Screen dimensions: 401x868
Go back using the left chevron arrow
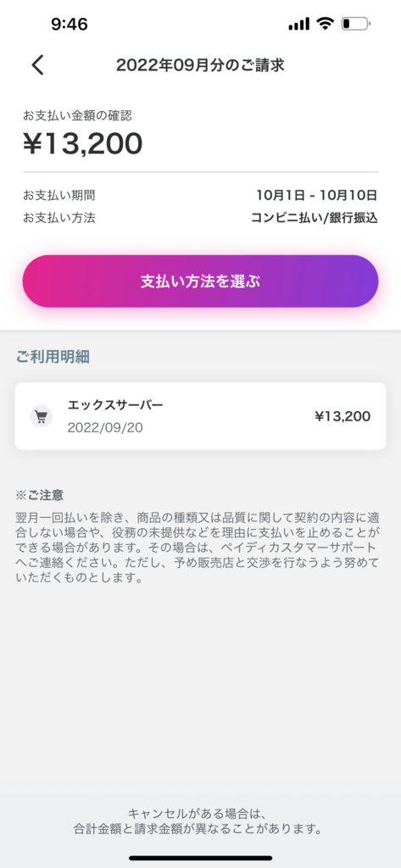[x=37, y=64]
